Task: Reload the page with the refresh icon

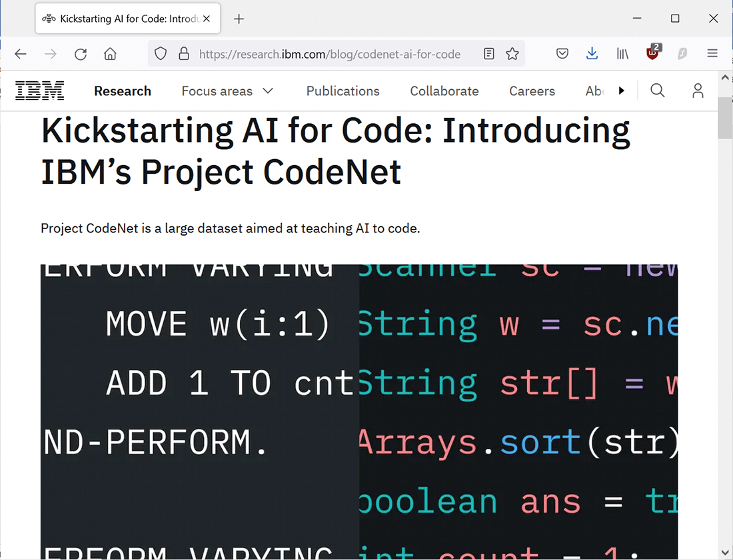Action: click(x=81, y=54)
